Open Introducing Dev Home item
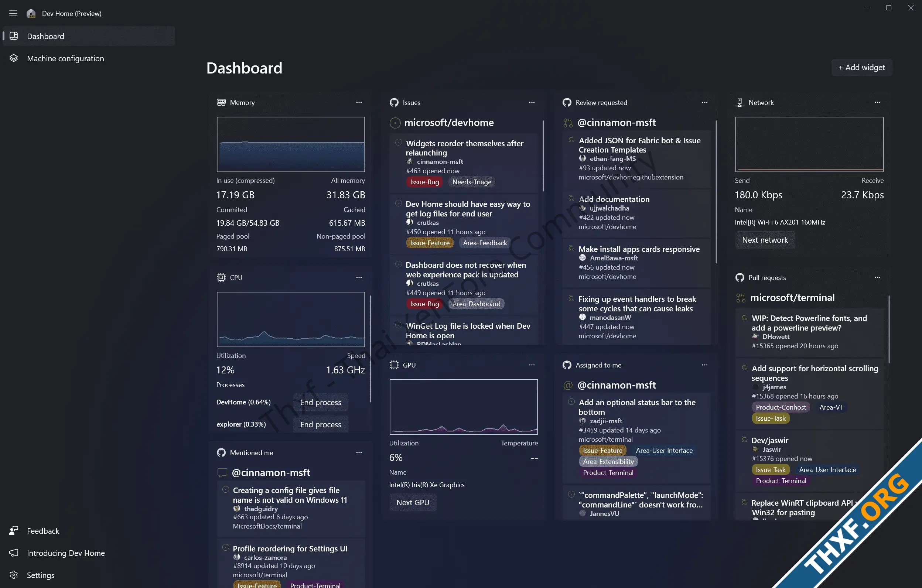 click(x=89, y=553)
